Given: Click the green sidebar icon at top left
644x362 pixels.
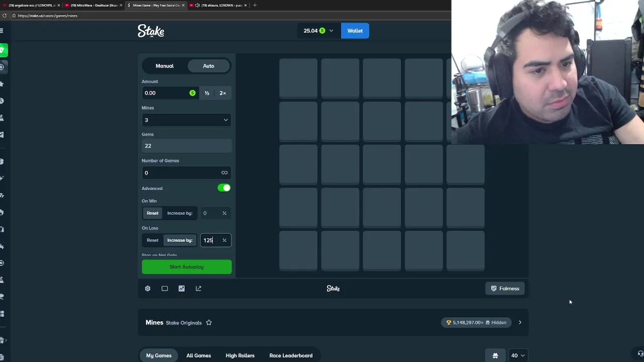Looking at the screenshot, I should click(3, 50).
